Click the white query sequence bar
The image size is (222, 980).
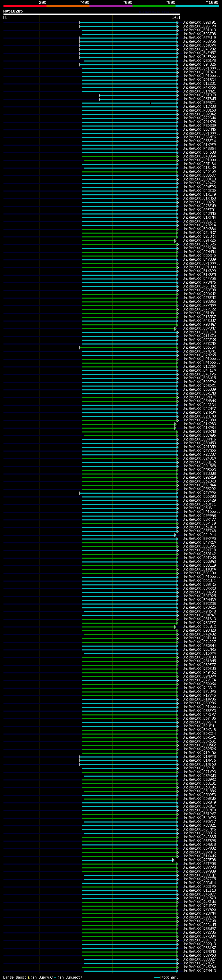tap(92, 14)
